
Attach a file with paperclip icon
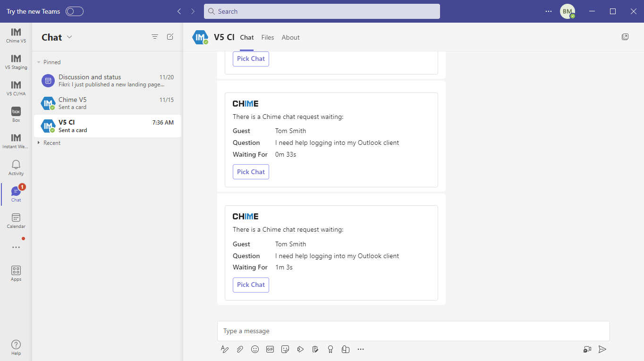(240, 349)
